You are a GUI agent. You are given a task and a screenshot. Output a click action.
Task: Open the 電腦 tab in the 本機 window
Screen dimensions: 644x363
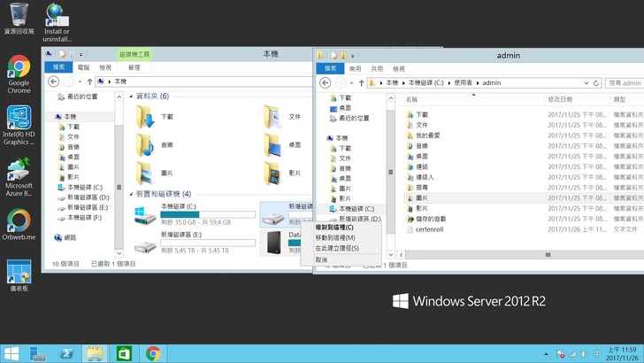point(83,67)
